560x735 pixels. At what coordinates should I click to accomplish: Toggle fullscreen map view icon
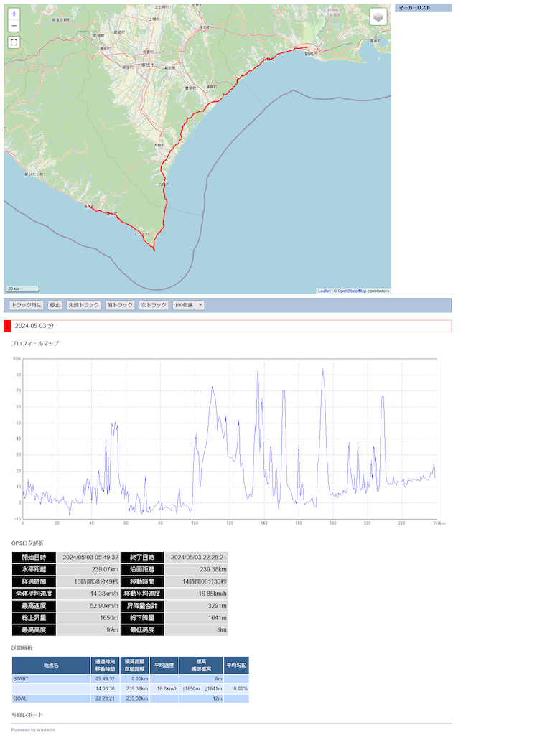coord(14,42)
